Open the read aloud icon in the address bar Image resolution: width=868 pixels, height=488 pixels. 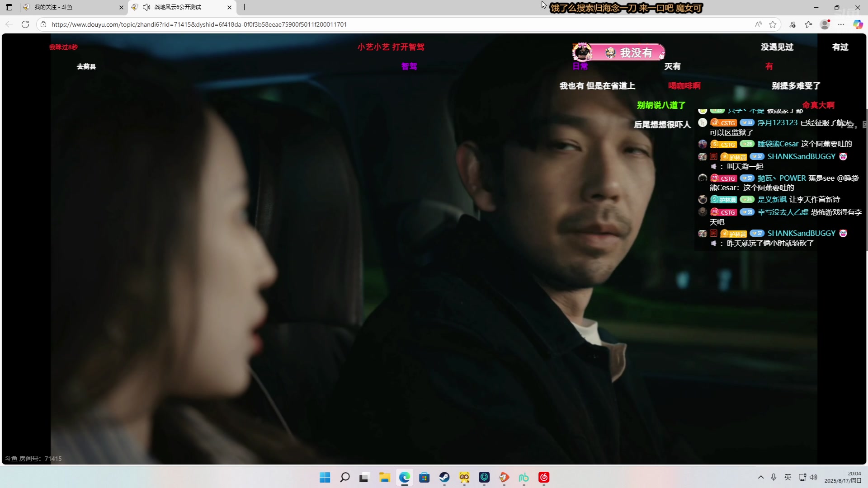(x=758, y=24)
